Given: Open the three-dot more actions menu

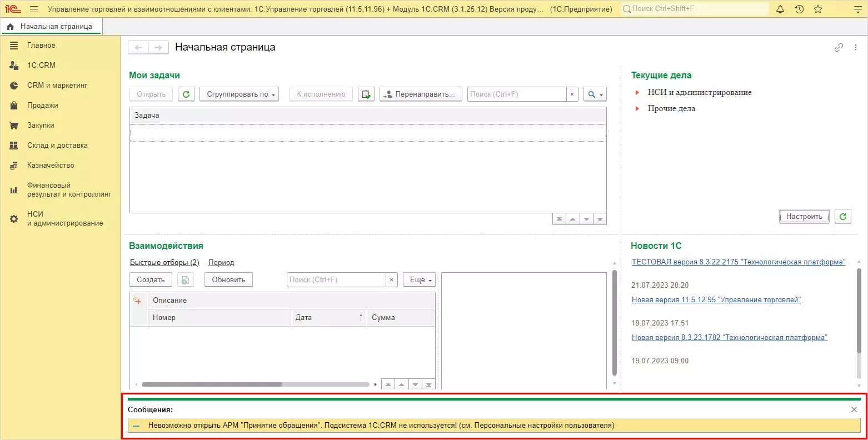Looking at the screenshot, I should point(856,48).
